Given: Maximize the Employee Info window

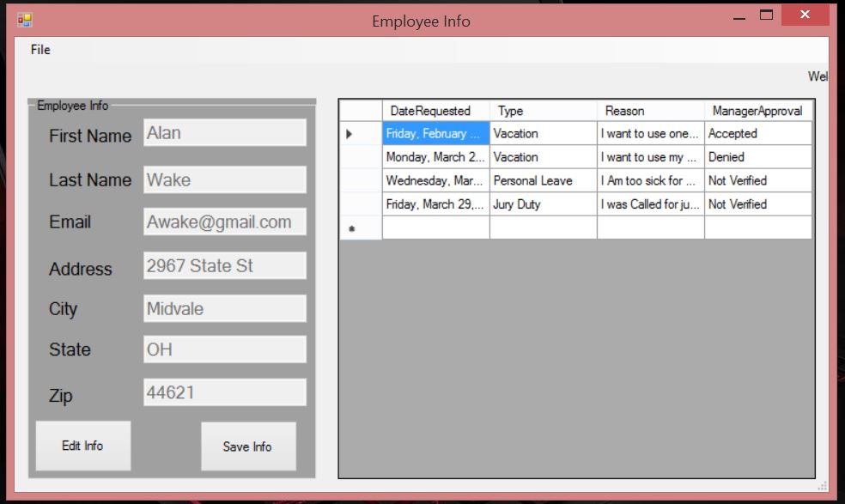Looking at the screenshot, I should (x=767, y=15).
